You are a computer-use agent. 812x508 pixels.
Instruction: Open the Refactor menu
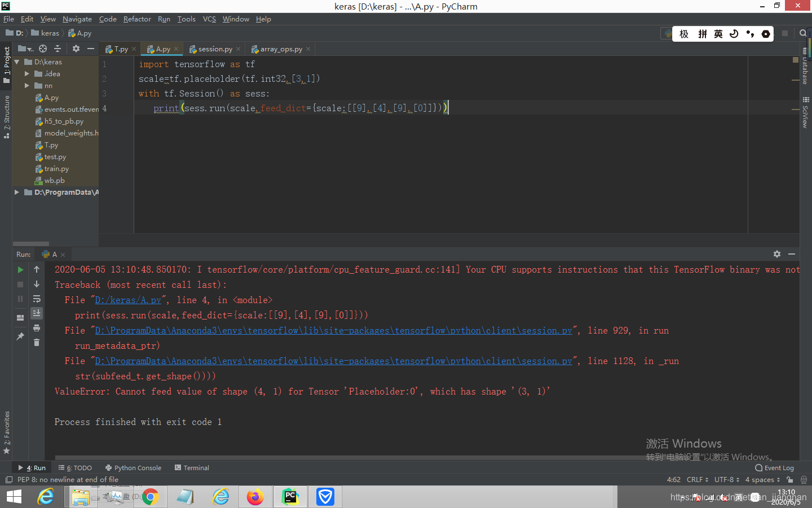137,19
